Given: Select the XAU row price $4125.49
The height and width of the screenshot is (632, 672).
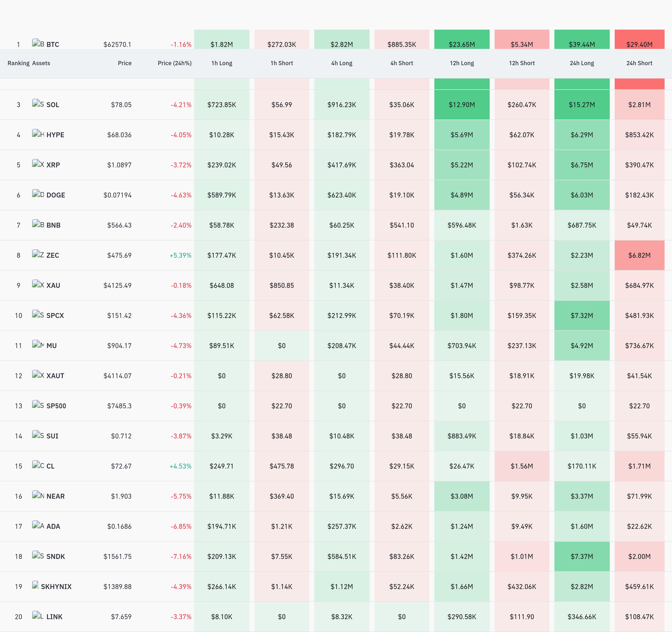Looking at the screenshot, I should pos(117,285).
